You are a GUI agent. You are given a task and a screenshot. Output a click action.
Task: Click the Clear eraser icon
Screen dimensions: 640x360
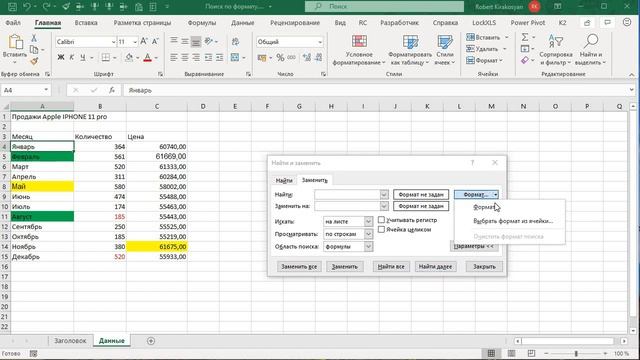(x=525, y=60)
